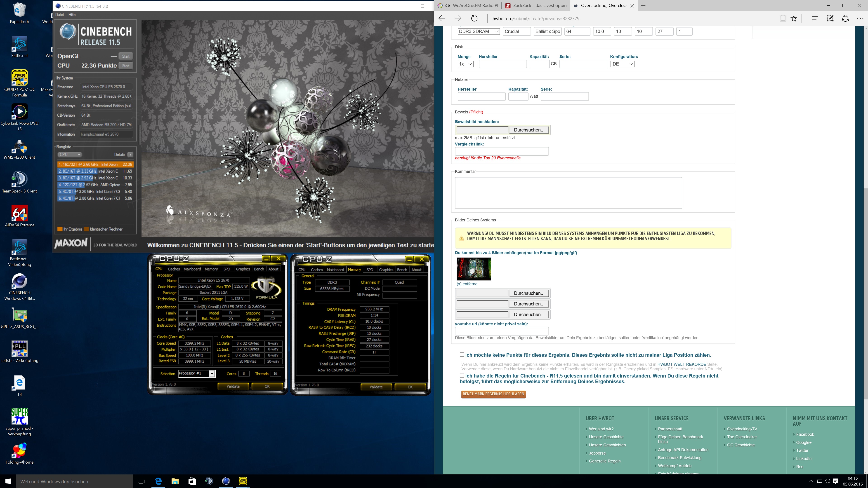Open HWBOT WELT REKORDE link
This screenshot has height=488, width=868.
tap(681, 364)
